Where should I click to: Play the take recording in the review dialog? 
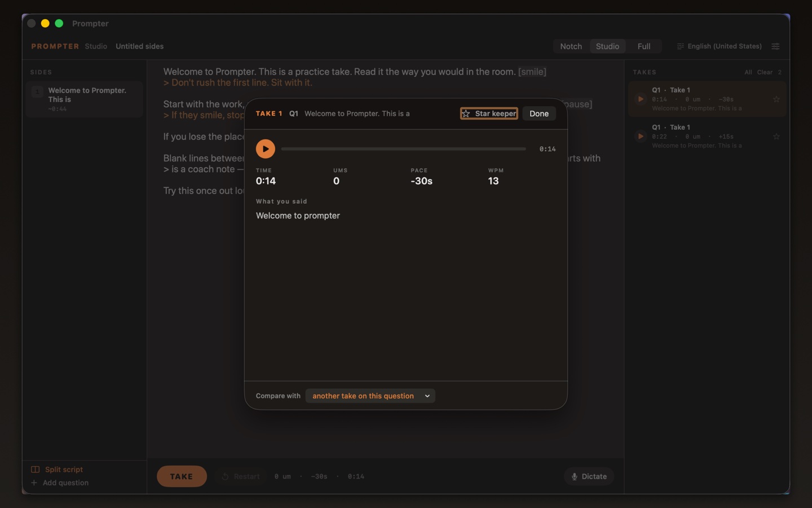[x=266, y=148]
